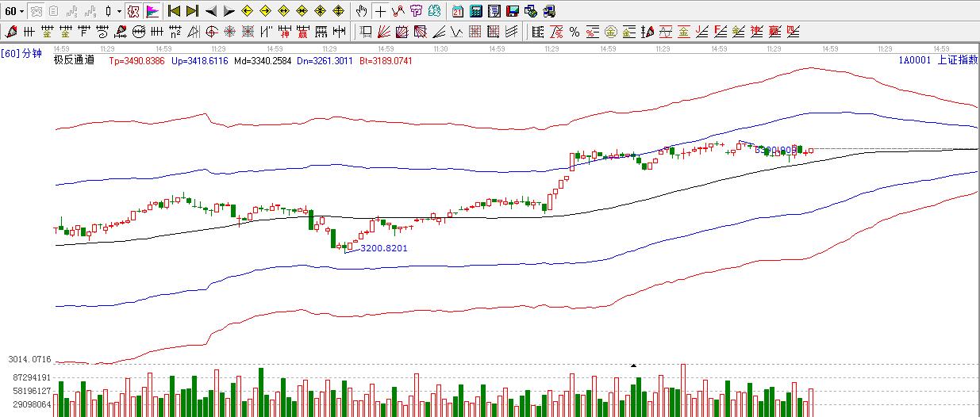Toggle the crosshair cursor tool
Image resolution: width=980 pixels, height=417 pixels.
pos(380,11)
